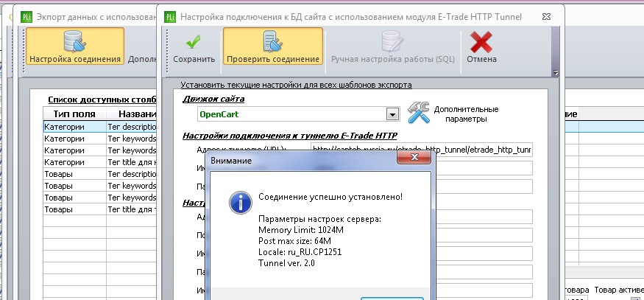
Task: Click the Locale: ru_RU.CP1251 text
Action: coord(300,252)
